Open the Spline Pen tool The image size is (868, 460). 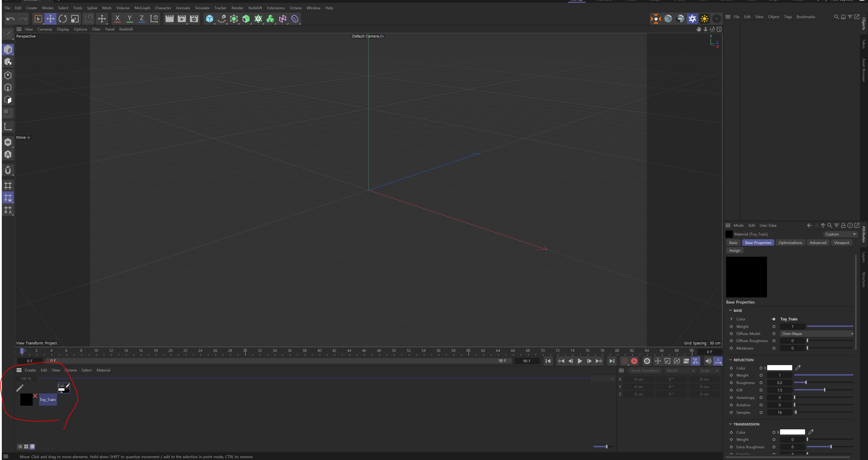pyautogui.click(x=222, y=19)
